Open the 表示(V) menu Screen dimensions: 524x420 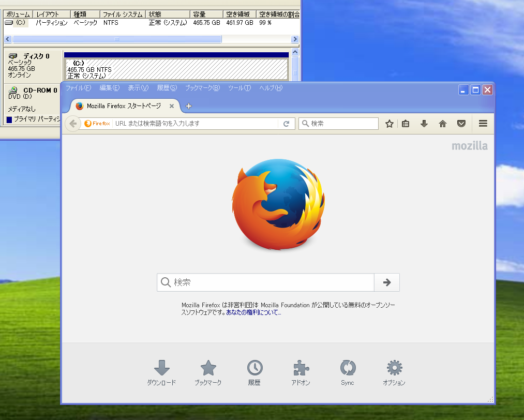(x=138, y=88)
